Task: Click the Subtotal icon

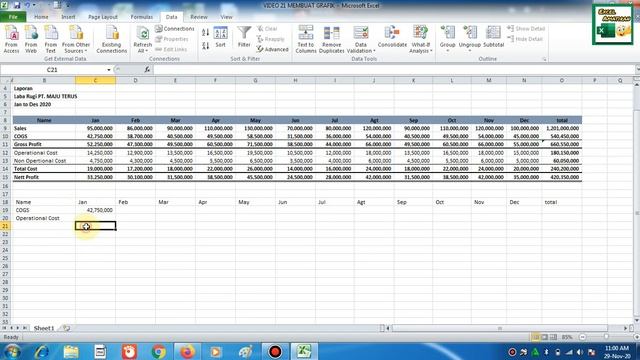Action: click(493, 37)
